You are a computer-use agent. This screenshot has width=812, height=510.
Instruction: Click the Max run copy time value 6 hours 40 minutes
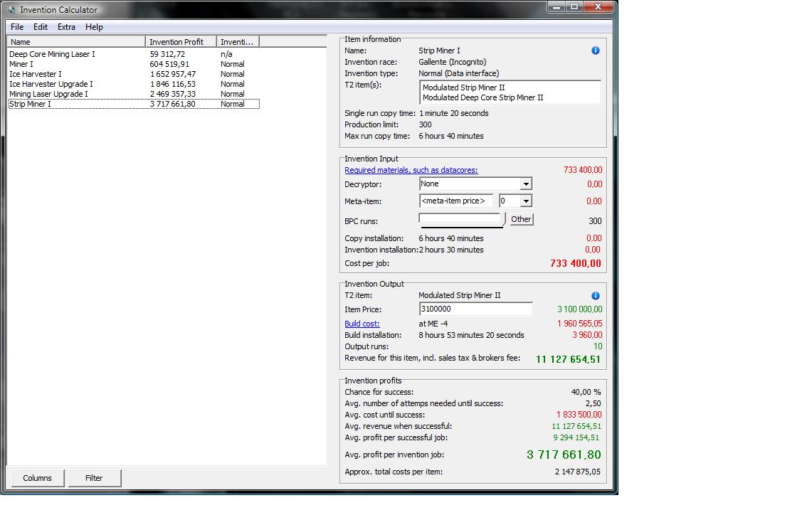pos(450,136)
